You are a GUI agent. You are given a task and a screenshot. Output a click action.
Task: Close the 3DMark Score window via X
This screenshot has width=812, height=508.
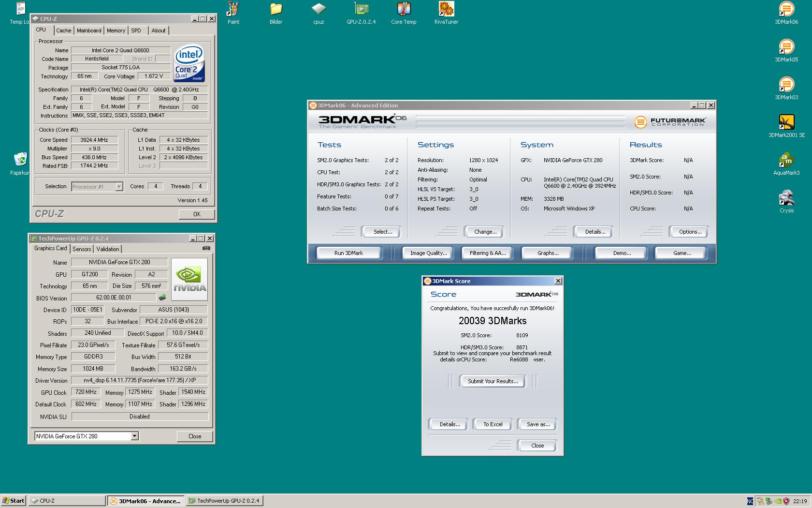point(558,281)
